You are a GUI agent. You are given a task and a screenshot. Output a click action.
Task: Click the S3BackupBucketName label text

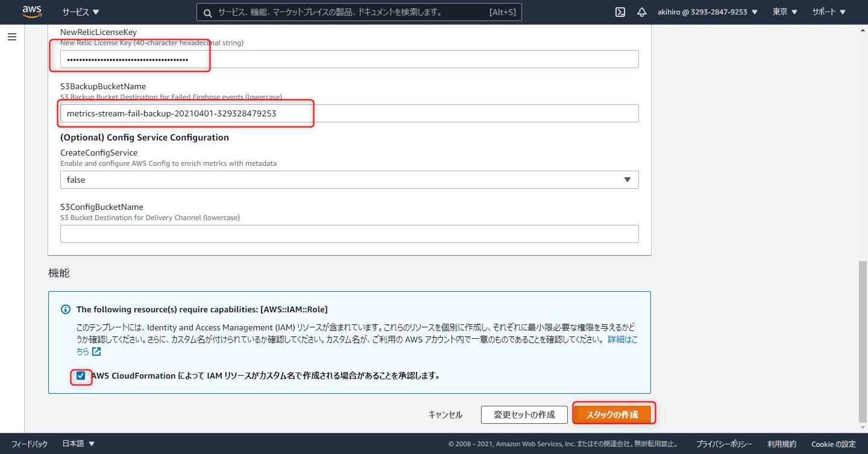[x=103, y=86]
